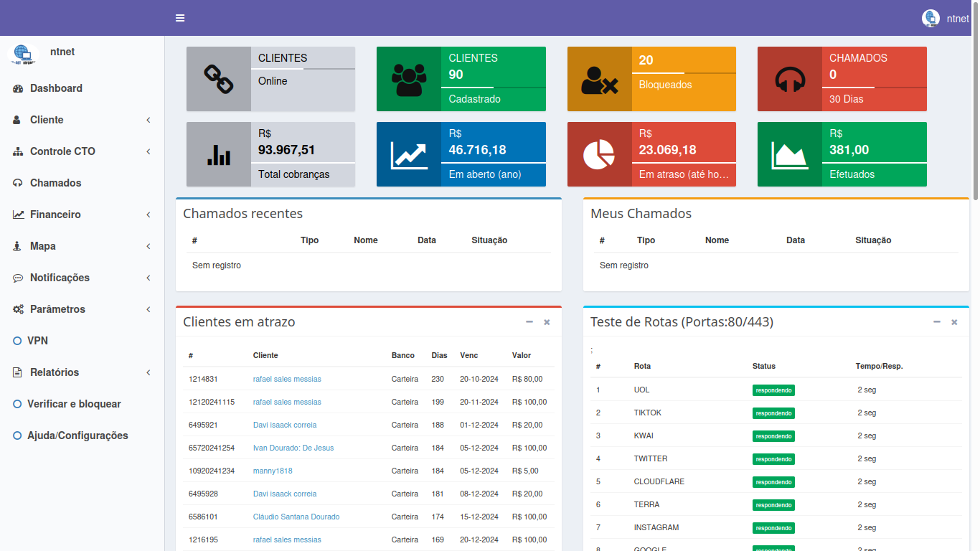
Task: Click the R$ 93.967,51 total value
Action: point(286,150)
